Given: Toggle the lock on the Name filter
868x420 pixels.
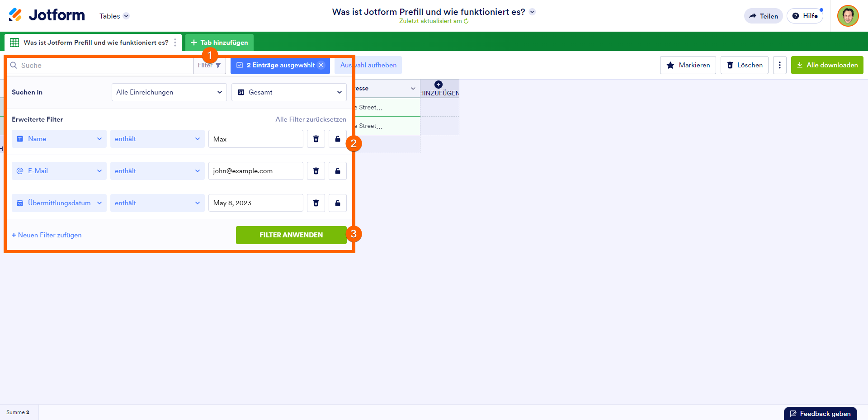Looking at the screenshot, I should [338, 139].
